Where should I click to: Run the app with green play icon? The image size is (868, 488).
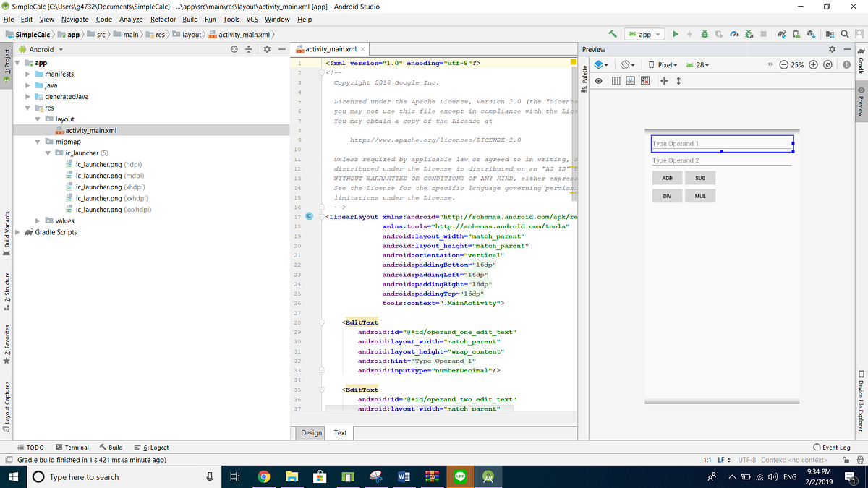click(676, 34)
